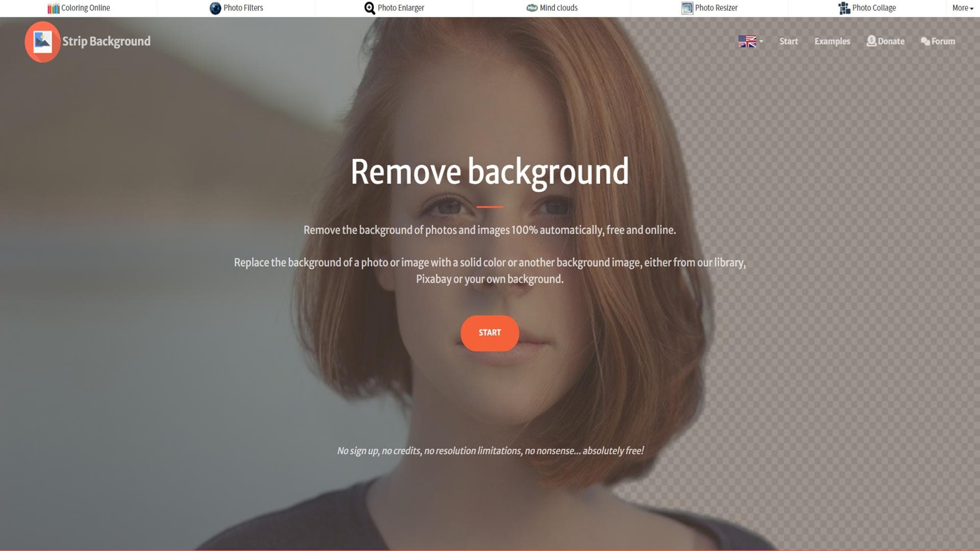Select the Forum navigation link
The width and height of the screenshot is (980, 551).
click(943, 41)
